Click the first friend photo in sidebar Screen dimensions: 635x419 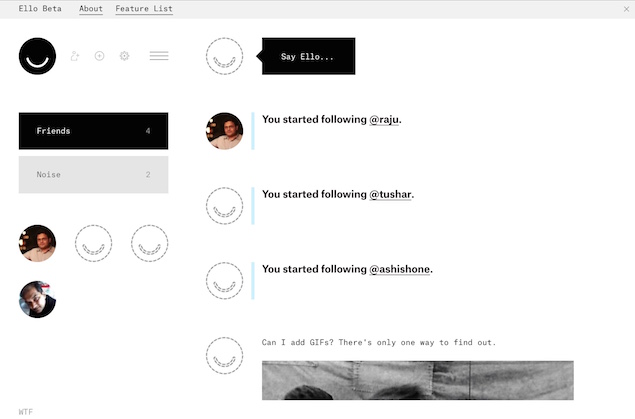[37, 243]
